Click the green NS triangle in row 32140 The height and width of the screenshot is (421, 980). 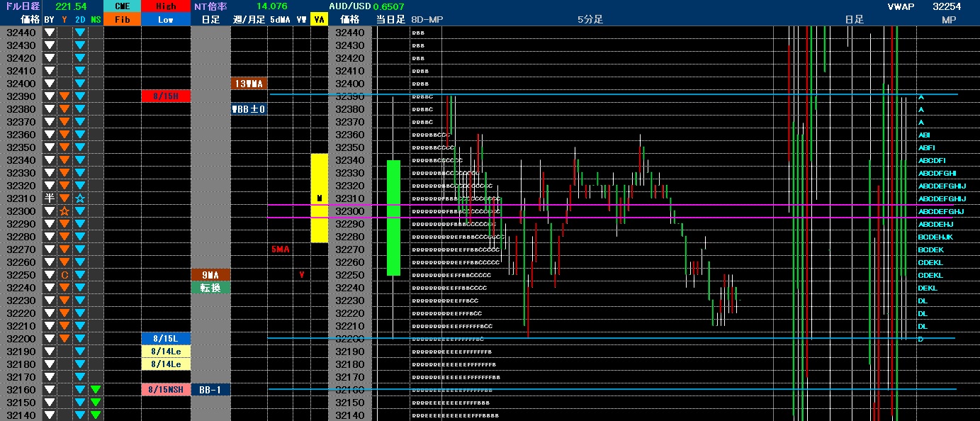point(96,415)
